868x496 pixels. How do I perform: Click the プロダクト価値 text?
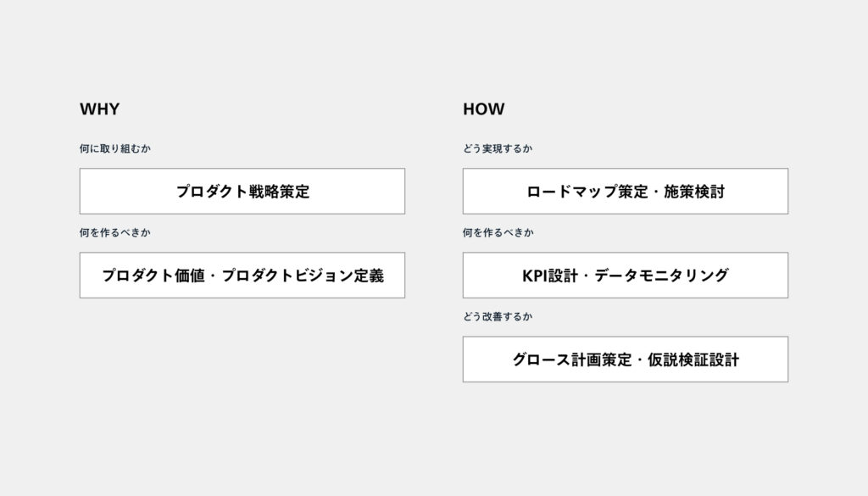153,276
